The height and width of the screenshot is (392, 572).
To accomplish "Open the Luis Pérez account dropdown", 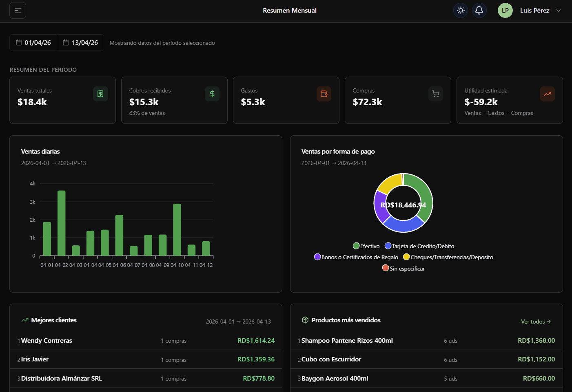I will (x=540, y=10).
